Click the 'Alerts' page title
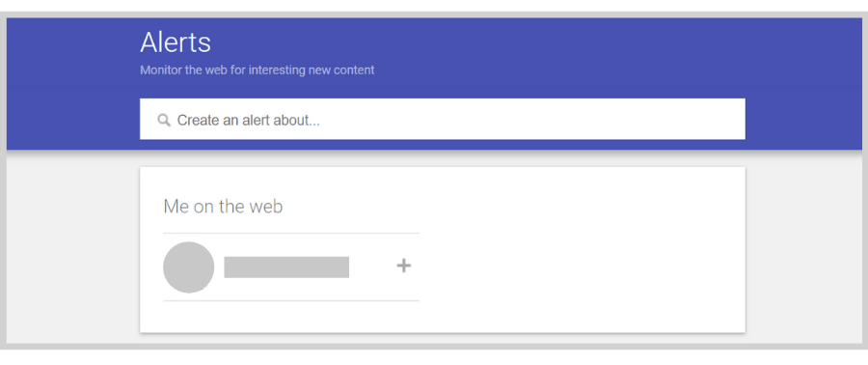 click(176, 42)
